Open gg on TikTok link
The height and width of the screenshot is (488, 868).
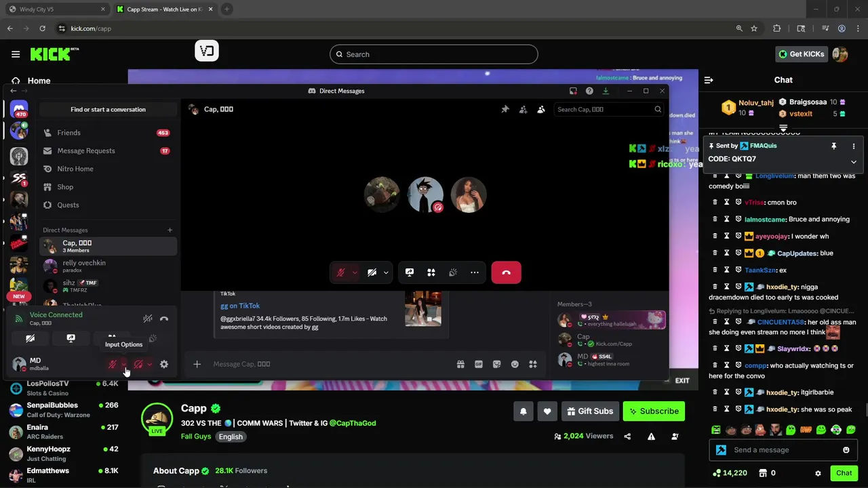(240, 306)
